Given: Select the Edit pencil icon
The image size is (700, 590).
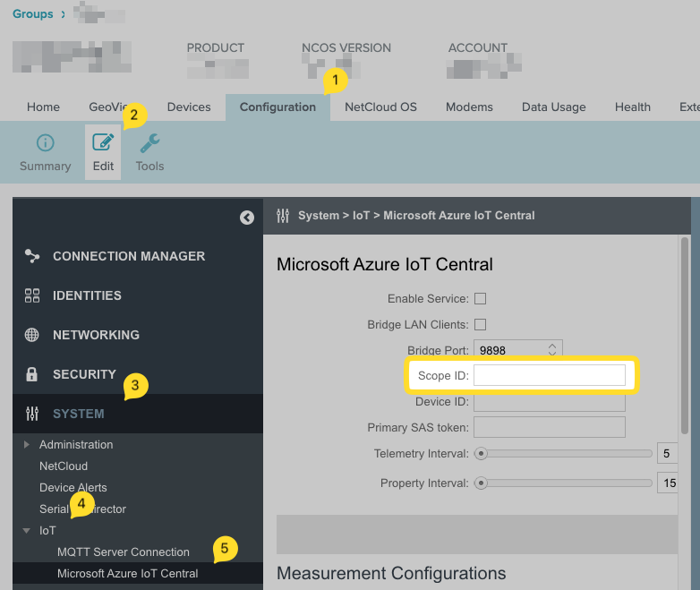Looking at the screenshot, I should [103, 142].
